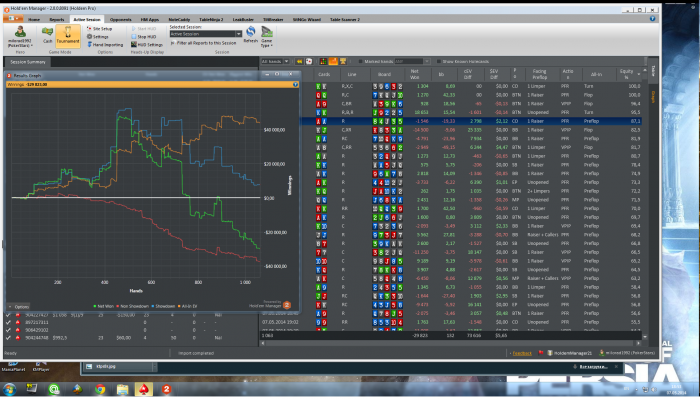Image resolution: width=700 pixels, height=399 pixels.
Task: Refresh the active session
Action: pyautogui.click(x=250, y=34)
